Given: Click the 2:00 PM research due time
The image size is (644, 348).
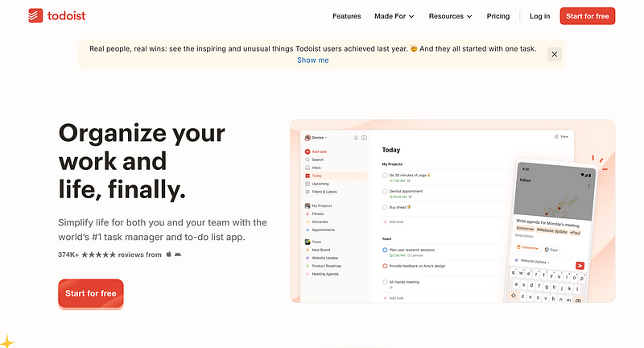Looking at the screenshot, I should click(397, 255).
